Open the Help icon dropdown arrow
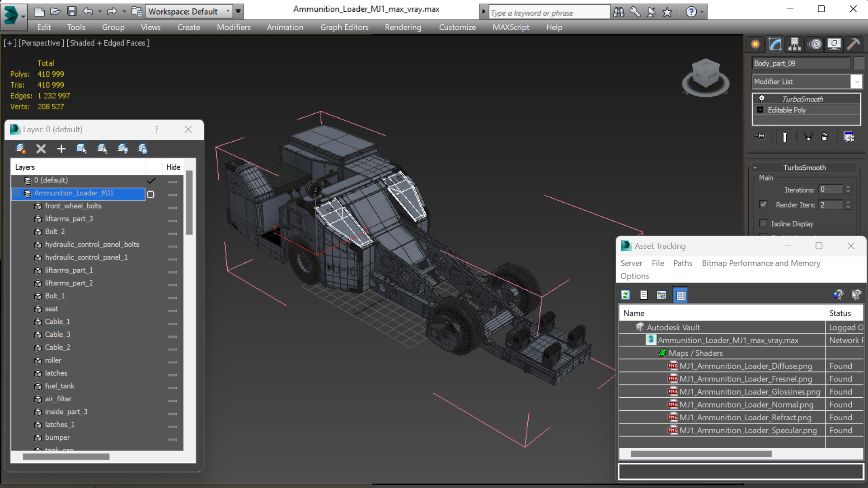This screenshot has width=868, height=488. point(702,12)
